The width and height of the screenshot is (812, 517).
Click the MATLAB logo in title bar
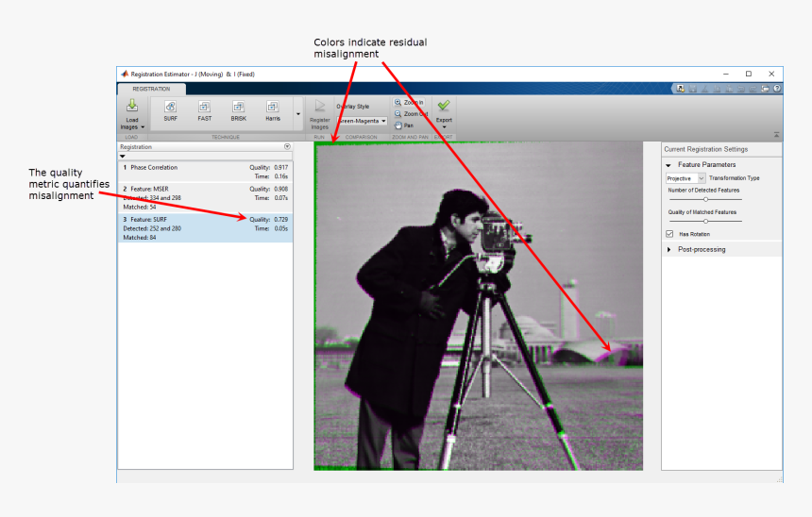tap(125, 74)
